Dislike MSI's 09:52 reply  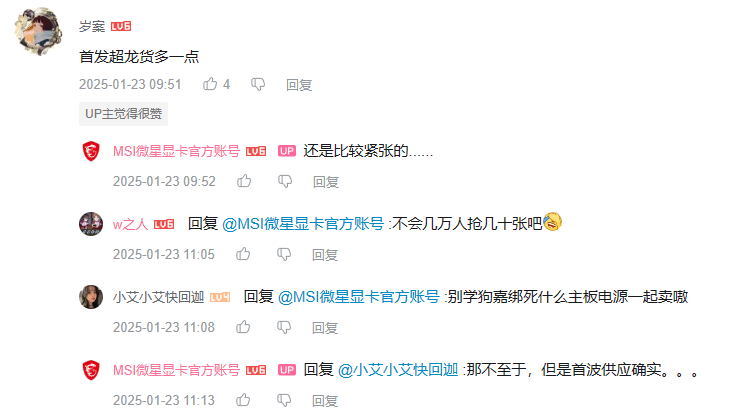tap(285, 181)
